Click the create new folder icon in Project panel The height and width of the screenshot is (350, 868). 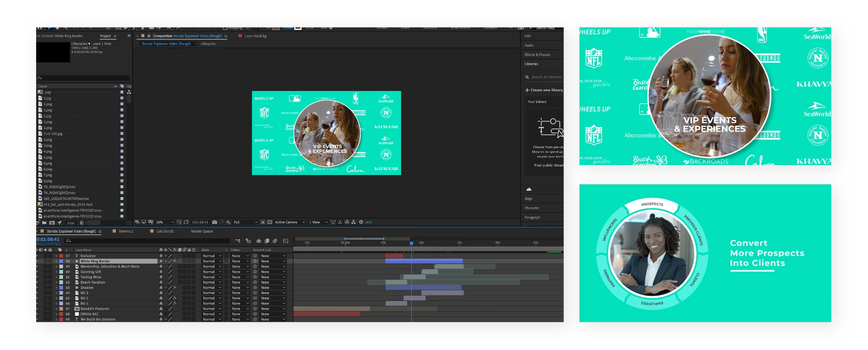(44, 223)
